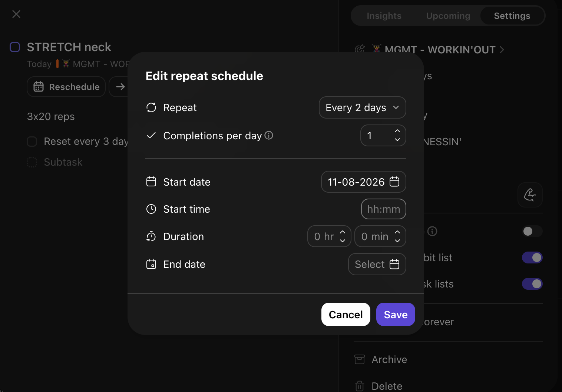This screenshot has width=562, height=392.
Task: Click the X close icon at top left
Action: [x=16, y=14]
